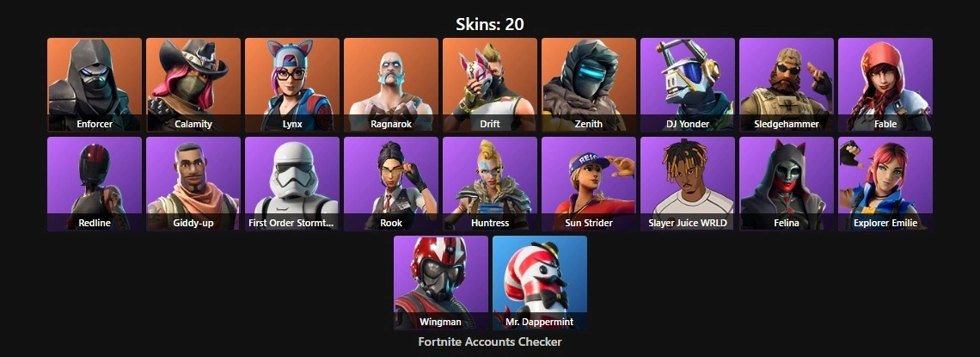Click the Zenith skin tile
Screen dimensions: 980x357
click(588, 85)
